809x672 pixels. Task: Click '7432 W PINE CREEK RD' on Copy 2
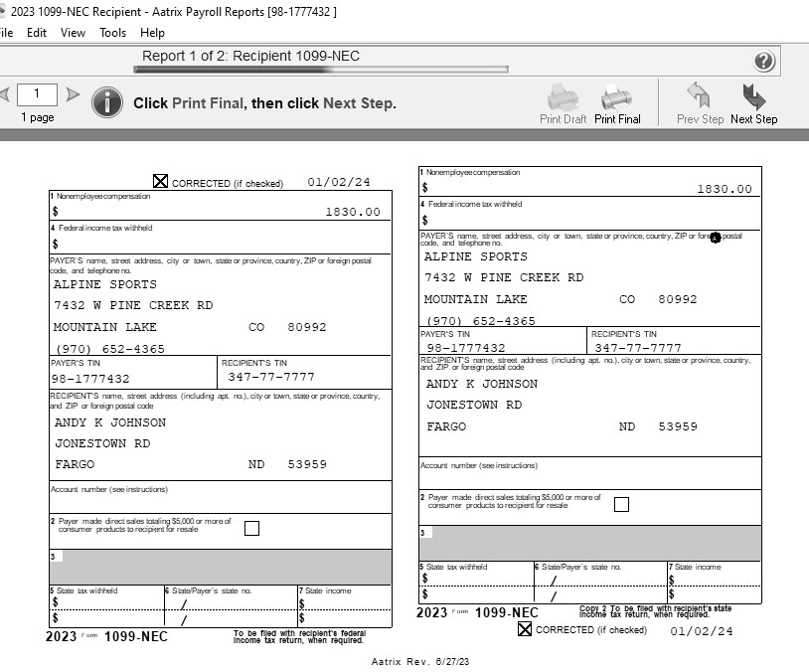pyautogui.click(x=504, y=277)
